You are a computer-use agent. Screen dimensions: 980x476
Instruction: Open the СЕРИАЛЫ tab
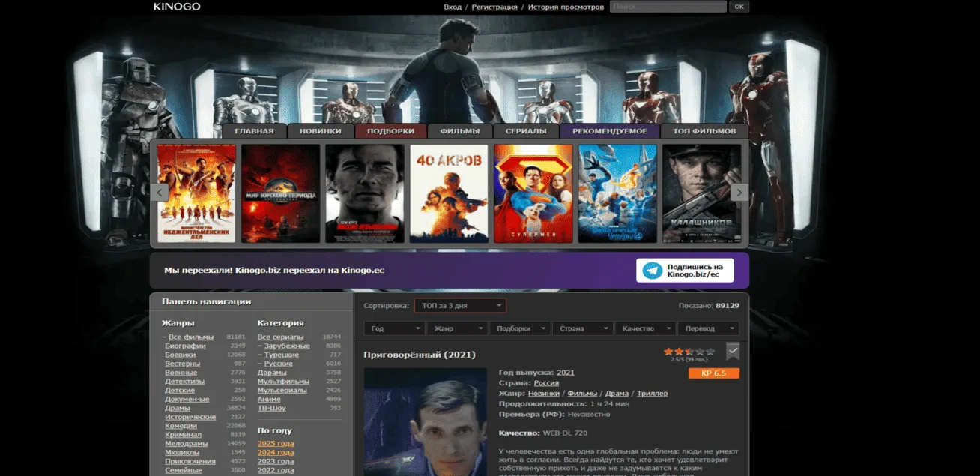click(x=526, y=131)
